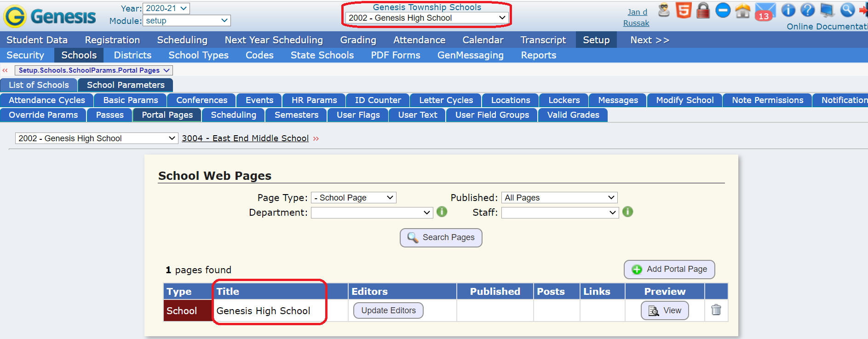Open the Student Data menu
Image resolution: width=868 pixels, height=339 pixels.
(x=37, y=40)
